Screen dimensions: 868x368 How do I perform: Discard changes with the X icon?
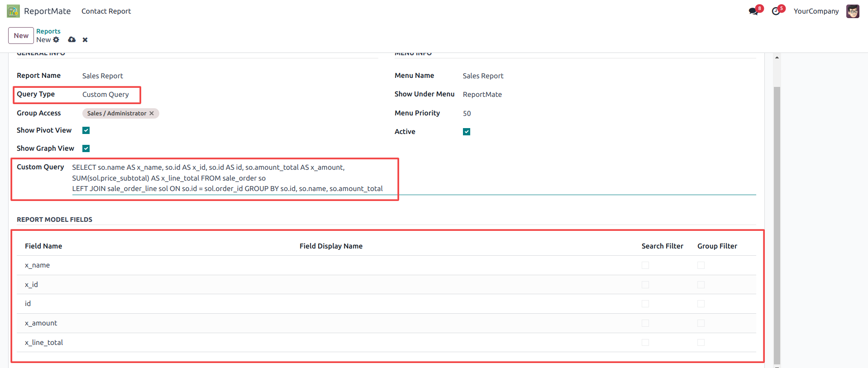coord(85,40)
